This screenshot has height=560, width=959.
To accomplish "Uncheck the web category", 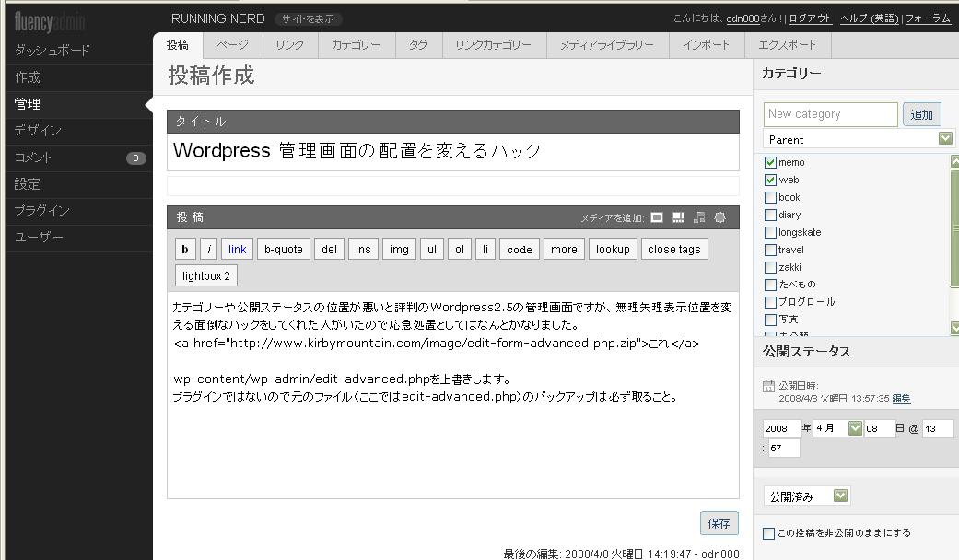I will (771, 180).
